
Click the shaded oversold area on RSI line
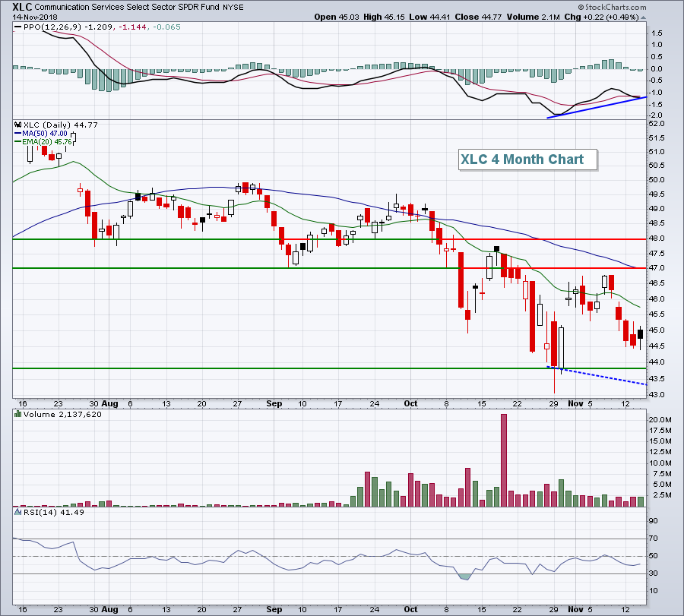[464, 577]
